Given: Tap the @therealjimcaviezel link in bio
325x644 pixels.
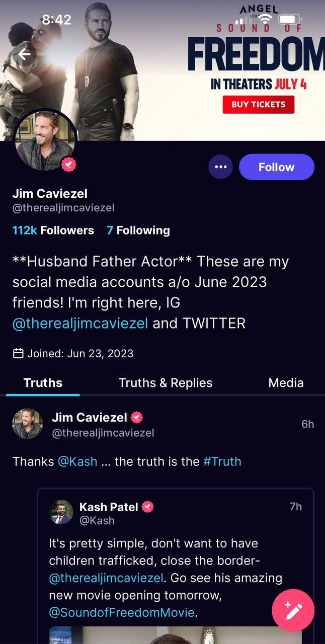Looking at the screenshot, I should pos(80,323).
